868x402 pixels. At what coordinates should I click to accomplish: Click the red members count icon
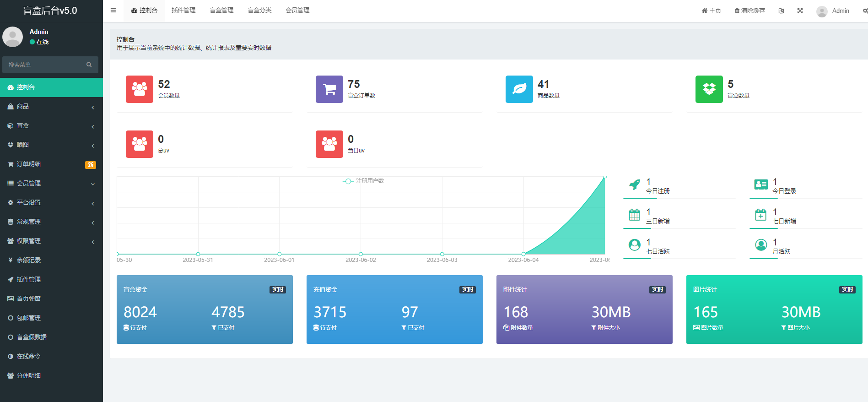139,89
